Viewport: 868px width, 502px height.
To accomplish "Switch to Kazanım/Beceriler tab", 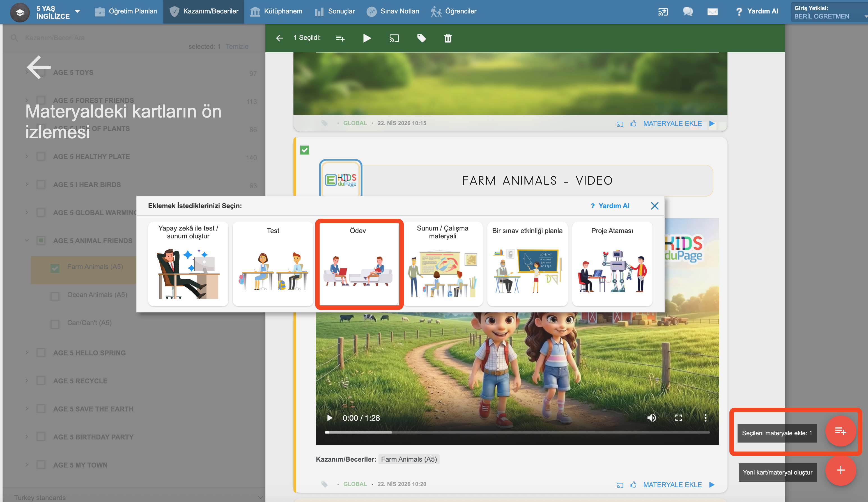I will tap(204, 11).
